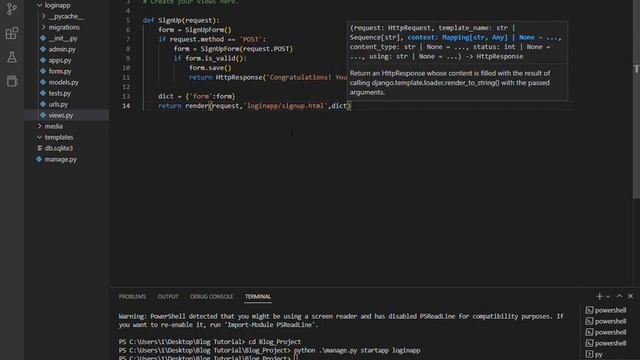Open admin.py file

[62, 49]
